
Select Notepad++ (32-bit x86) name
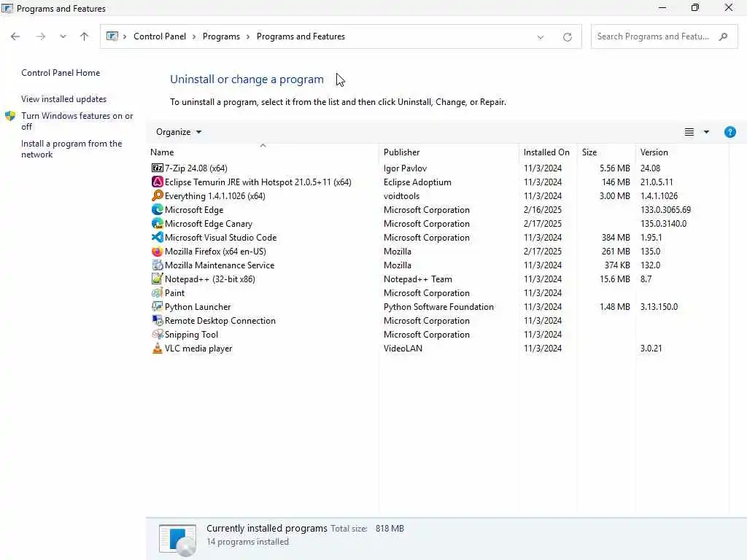(209, 279)
